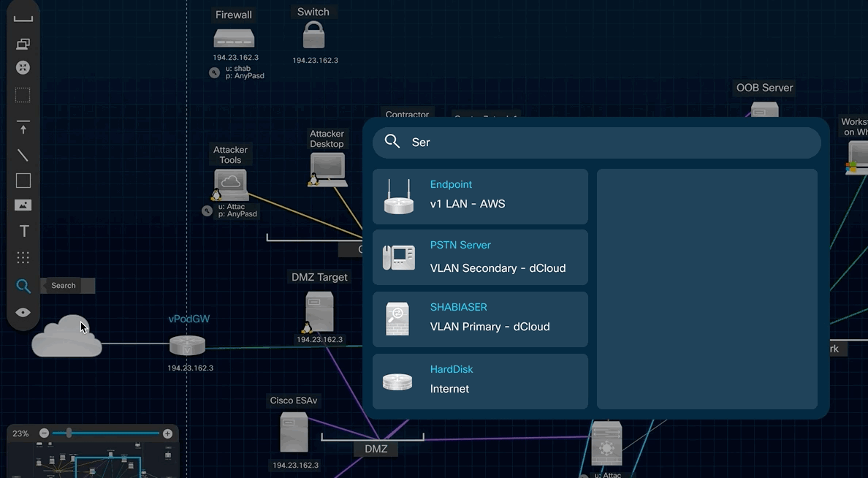Screen dimensions: 868x478
Task: Select the image insert tool
Action: pos(23,205)
